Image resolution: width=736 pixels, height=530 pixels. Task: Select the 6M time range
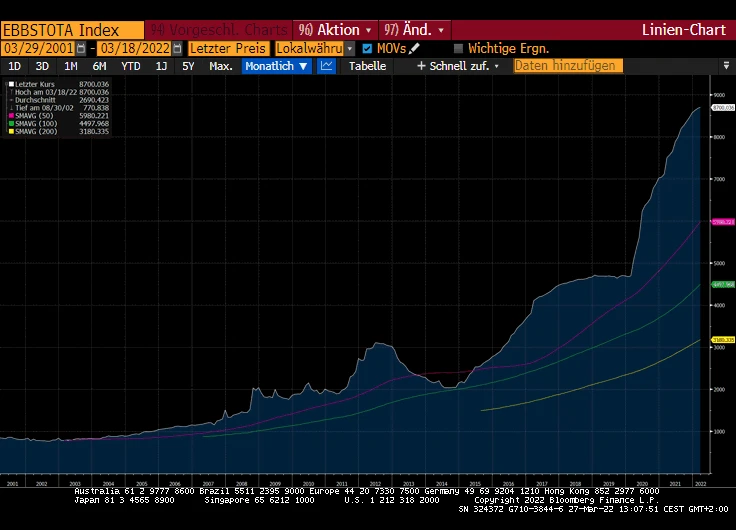coord(99,66)
